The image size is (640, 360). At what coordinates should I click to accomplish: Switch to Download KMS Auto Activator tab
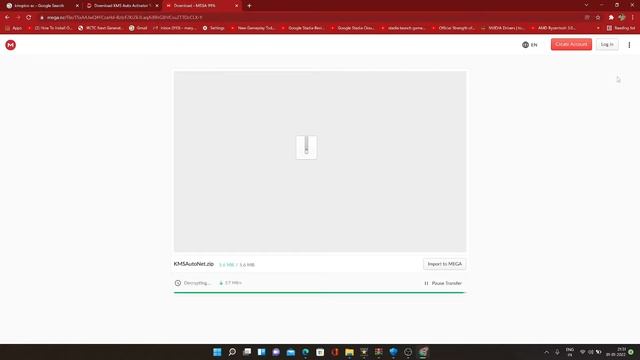pyautogui.click(x=122, y=6)
